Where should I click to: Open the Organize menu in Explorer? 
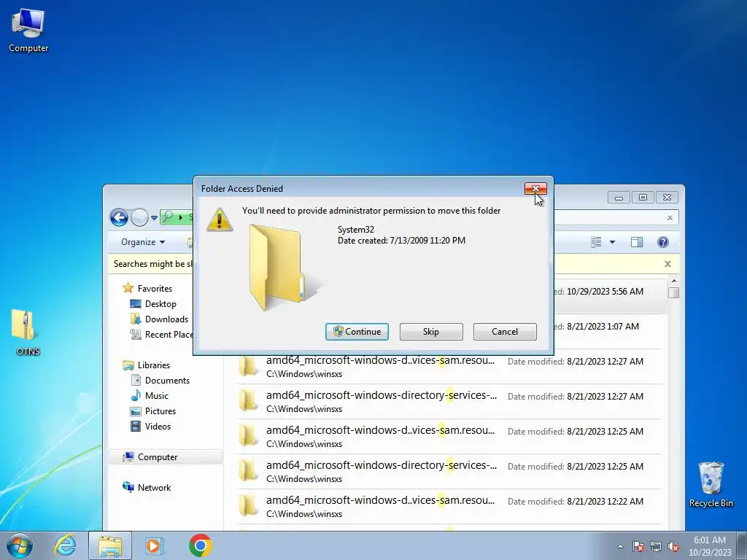[x=143, y=242]
